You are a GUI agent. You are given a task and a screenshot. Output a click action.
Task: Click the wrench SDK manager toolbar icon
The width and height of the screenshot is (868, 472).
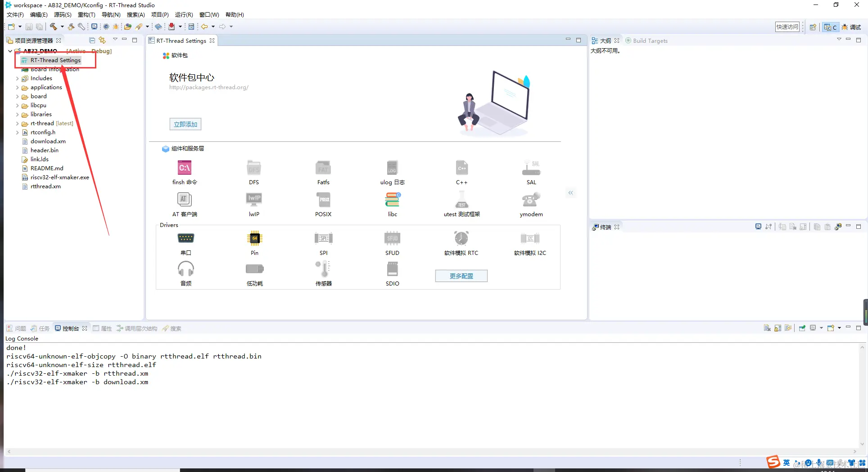[81, 27]
